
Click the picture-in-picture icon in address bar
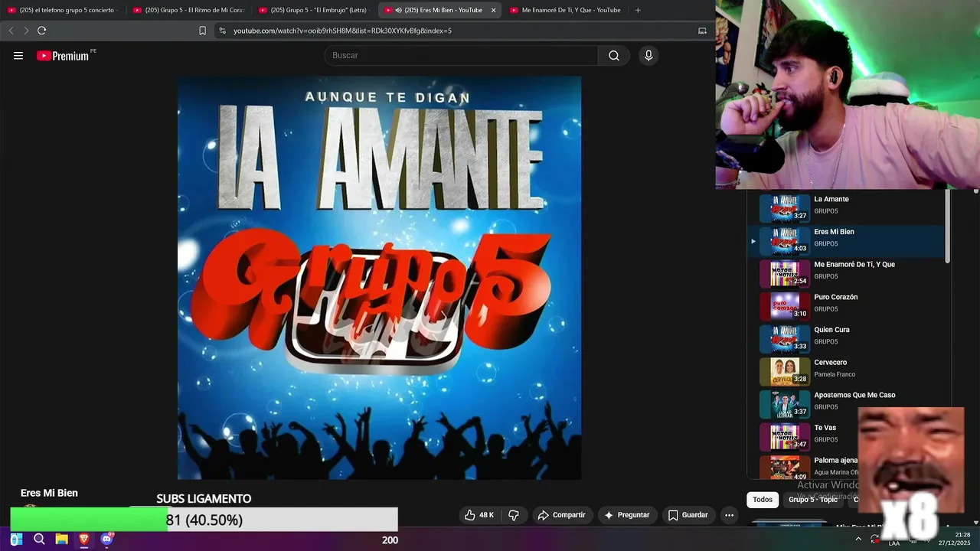coord(702,31)
